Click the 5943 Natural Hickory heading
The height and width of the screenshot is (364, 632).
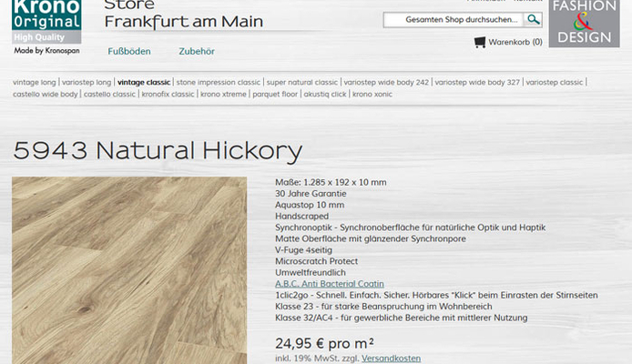click(158, 150)
